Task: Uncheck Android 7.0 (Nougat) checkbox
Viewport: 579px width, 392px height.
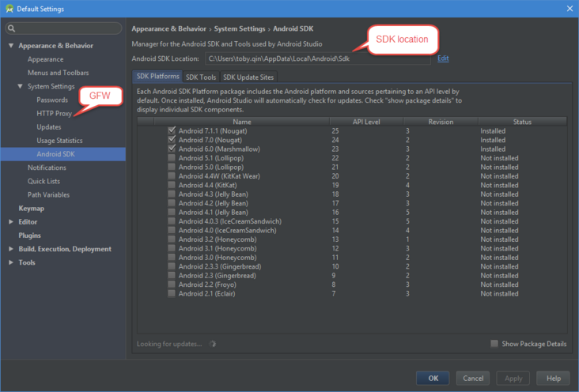Action: point(172,140)
